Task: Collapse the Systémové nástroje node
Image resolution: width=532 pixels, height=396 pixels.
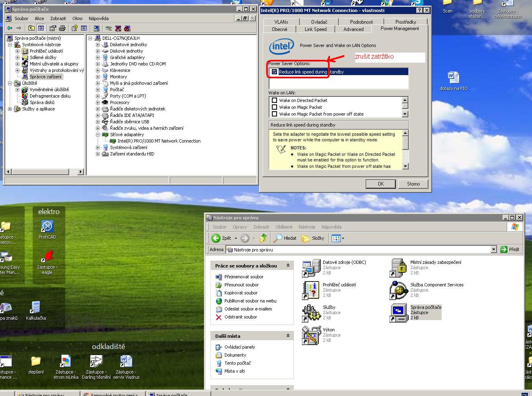Action: point(10,45)
